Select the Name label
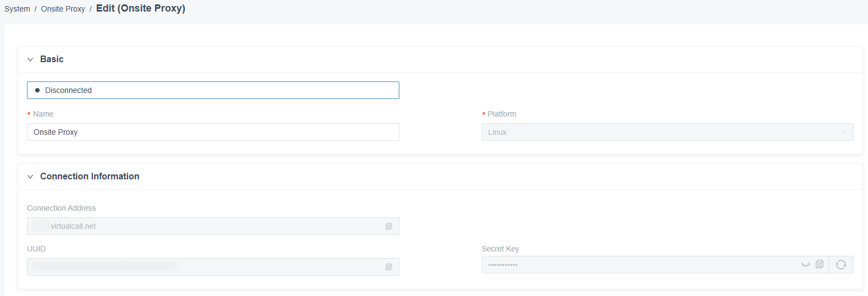This screenshot has width=868, height=296. 43,114
